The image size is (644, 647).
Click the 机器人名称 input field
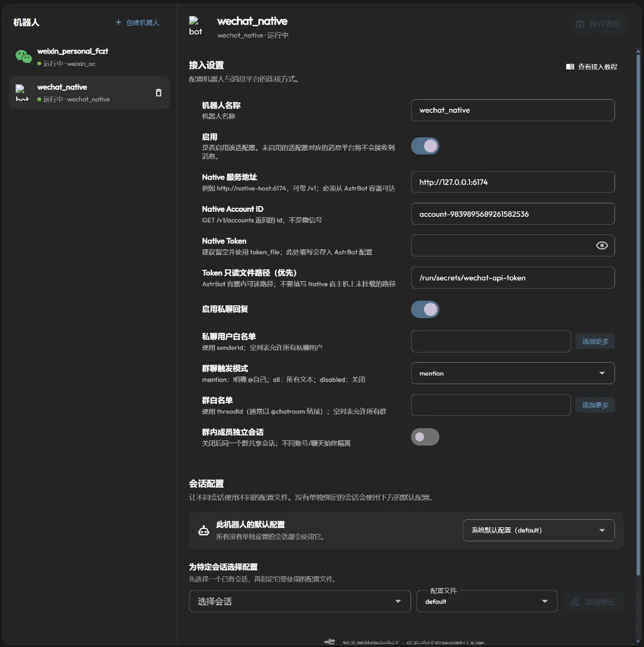pyautogui.click(x=513, y=110)
